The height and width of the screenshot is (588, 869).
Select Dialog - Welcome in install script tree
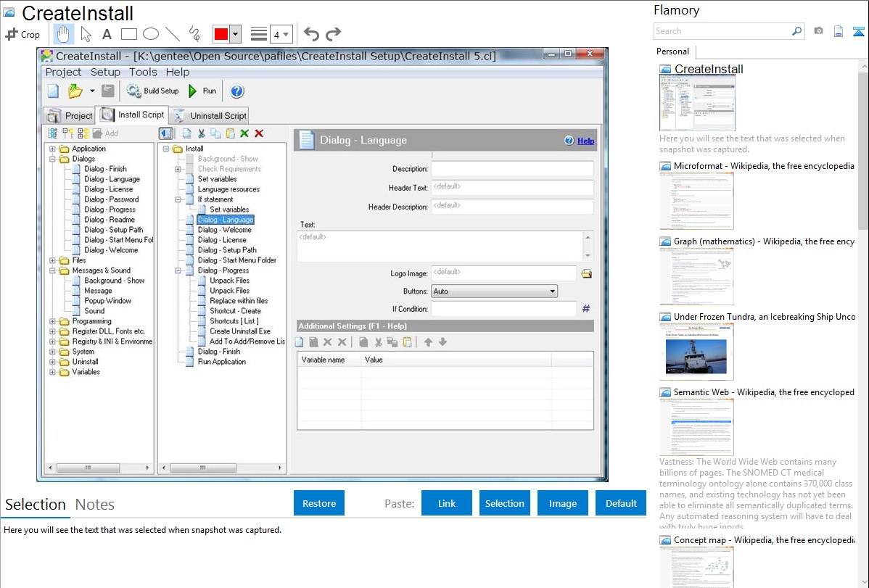click(x=224, y=230)
